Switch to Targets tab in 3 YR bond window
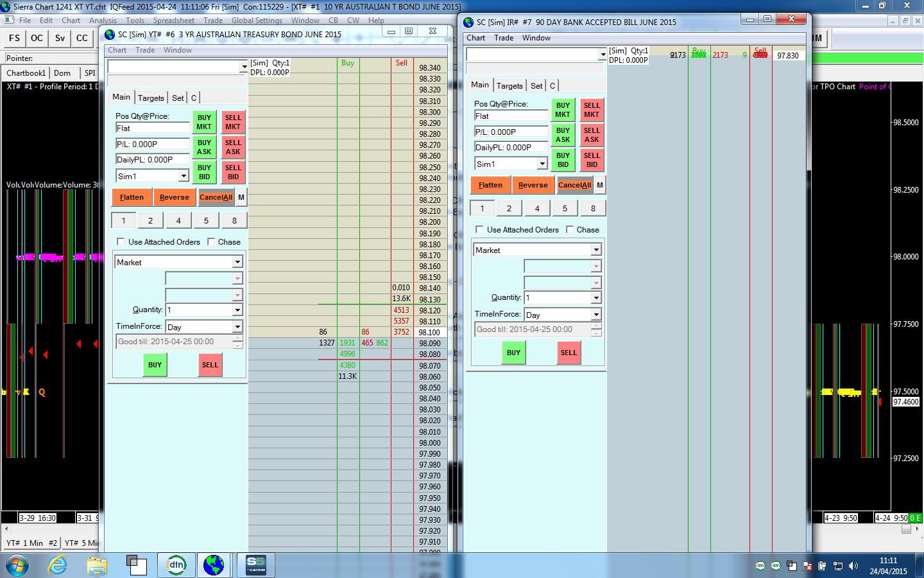Image resolution: width=924 pixels, height=578 pixels. tap(151, 98)
